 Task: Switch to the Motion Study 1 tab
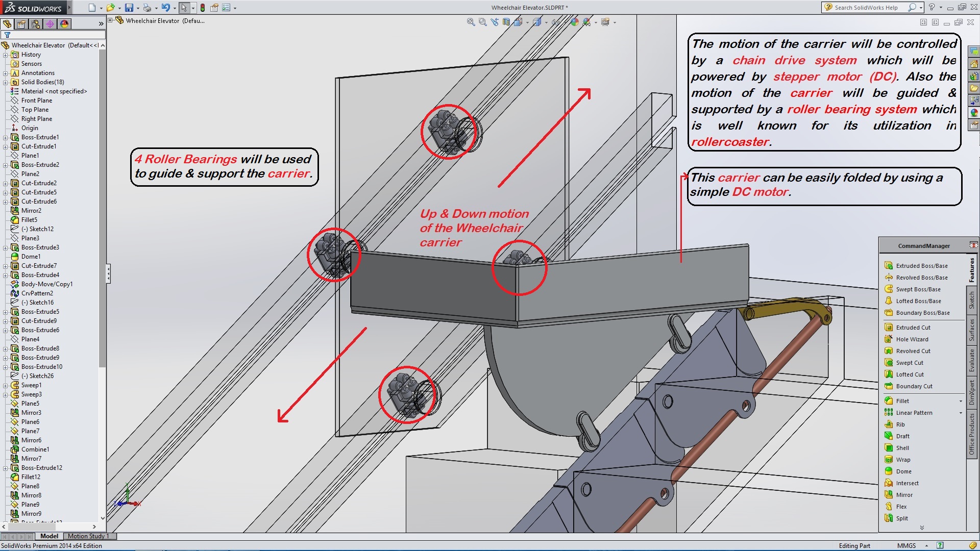(88, 536)
